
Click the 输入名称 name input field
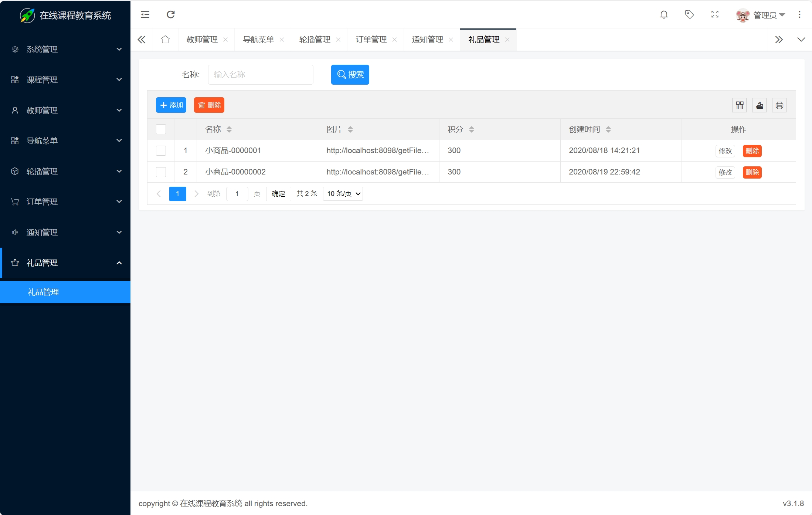coord(261,75)
